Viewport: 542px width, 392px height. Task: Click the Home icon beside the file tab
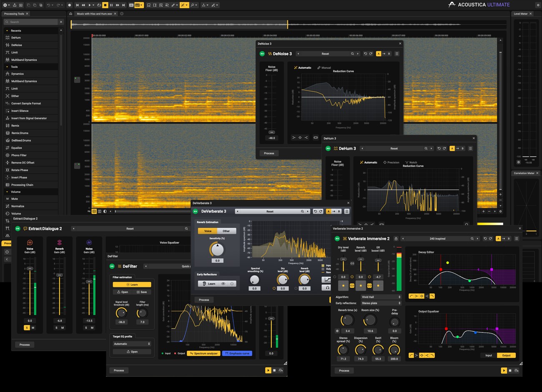(70, 14)
